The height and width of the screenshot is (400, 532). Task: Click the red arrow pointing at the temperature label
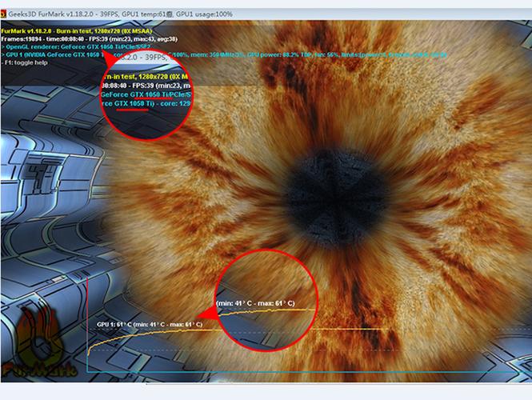(206, 315)
